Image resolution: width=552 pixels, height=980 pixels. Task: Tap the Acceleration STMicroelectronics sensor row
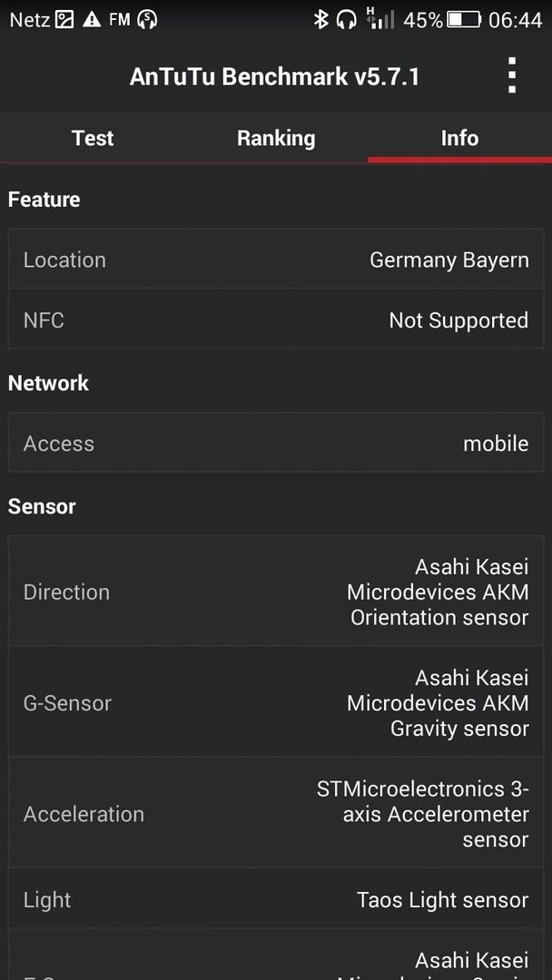coord(276,813)
